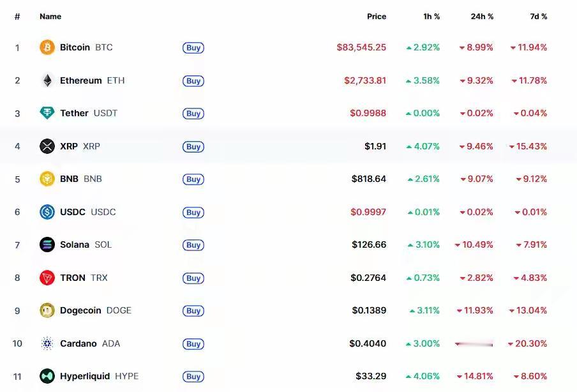Open the Hyperliquid name link
This screenshot has height=392, width=577.
85,376
